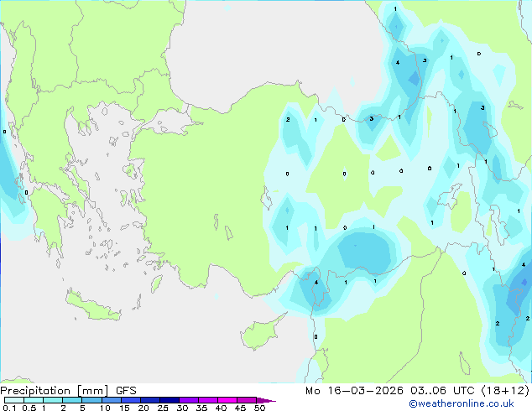Click the '50' legend label
Screen dimensions: 532x411
[259, 408]
